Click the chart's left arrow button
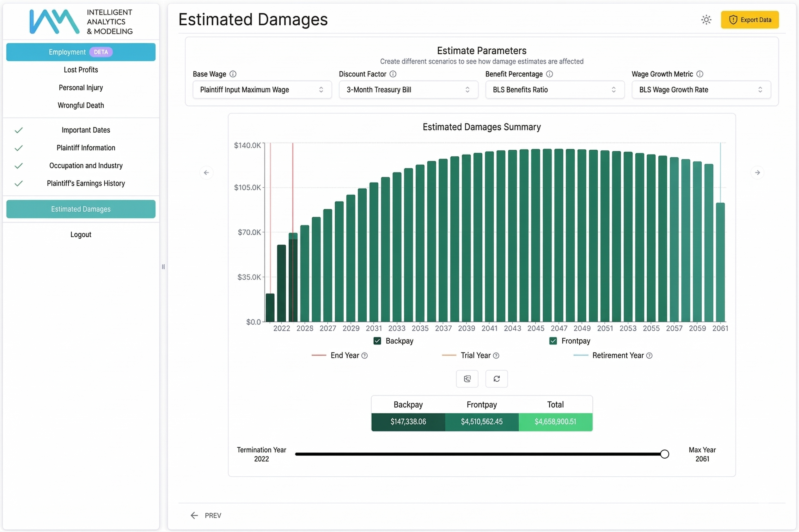799x532 pixels. tap(206, 173)
